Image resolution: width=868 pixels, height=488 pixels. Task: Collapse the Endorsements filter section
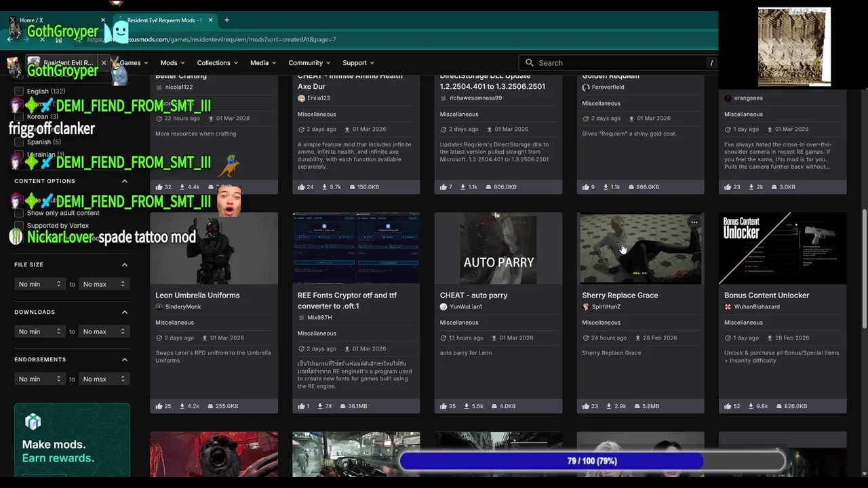tap(125, 359)
